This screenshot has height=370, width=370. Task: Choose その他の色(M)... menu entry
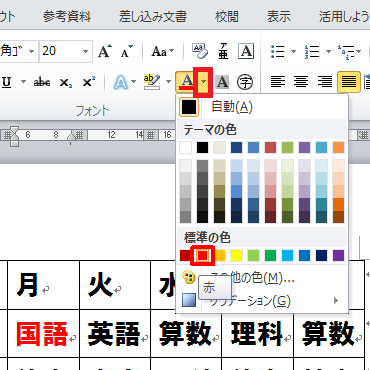tap(262, 277)
